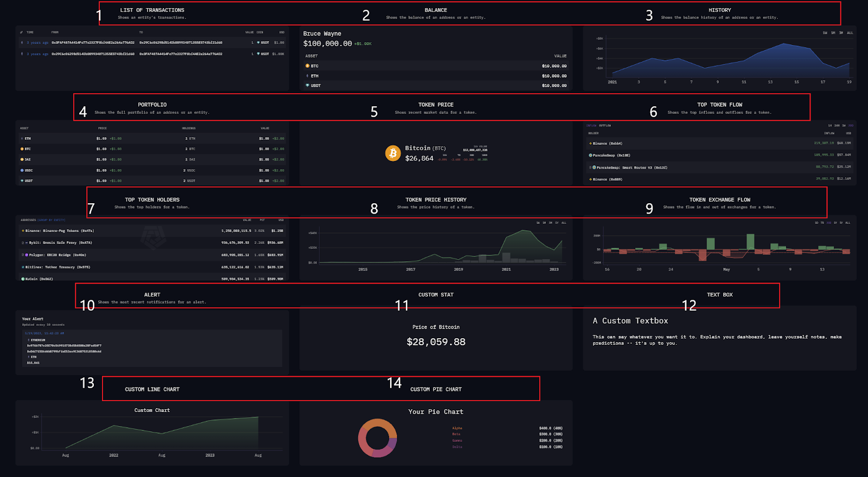The width and height of the screenshot is (868, 477).
Task: Open Bybit: Gnosis Safe Proxy holder entry
Action: tap(60, 243)
